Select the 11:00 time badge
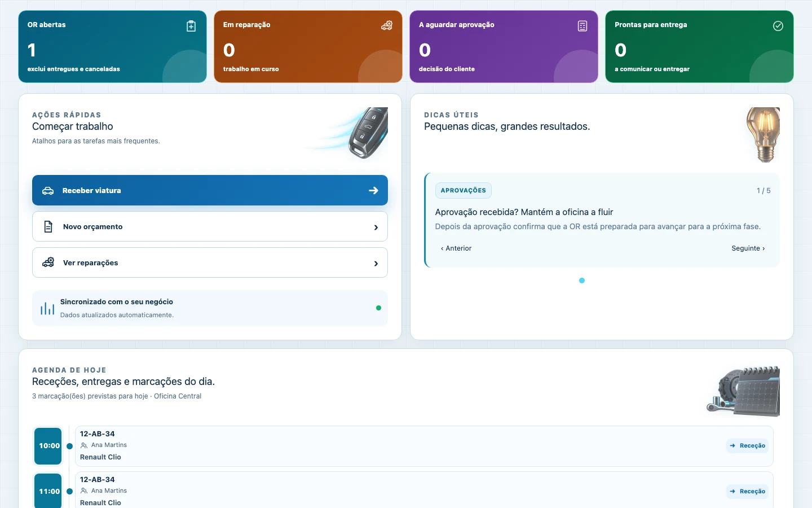 point(48,492)
